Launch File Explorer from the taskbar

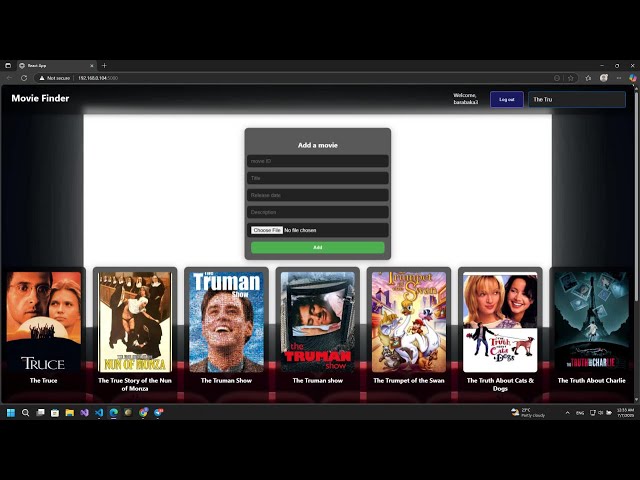(70, 413)
